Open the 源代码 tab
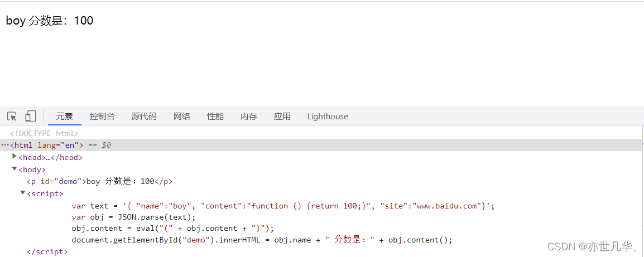 (144, 117)
